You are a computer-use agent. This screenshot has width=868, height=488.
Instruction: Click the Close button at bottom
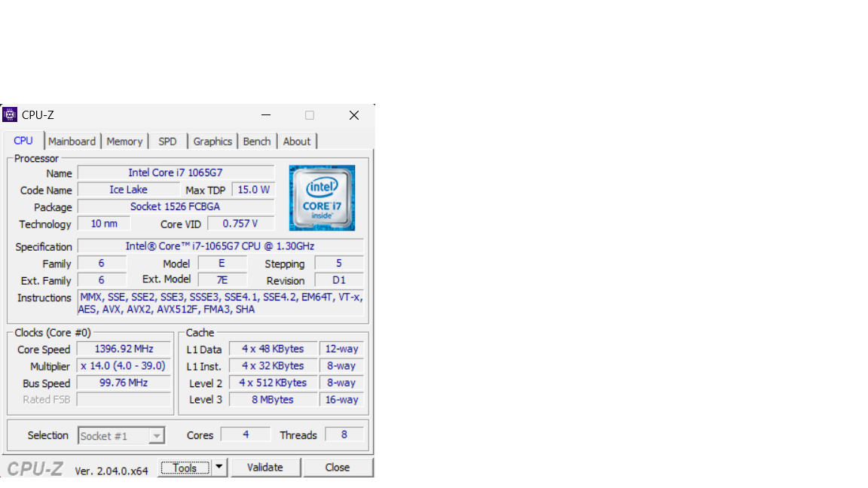[337, 468]
